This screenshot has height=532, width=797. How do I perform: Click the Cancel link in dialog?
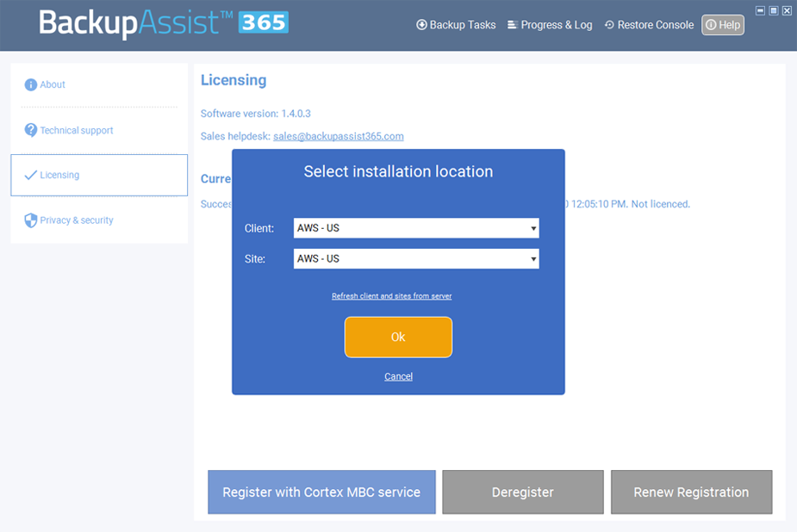tap(398, 376)
